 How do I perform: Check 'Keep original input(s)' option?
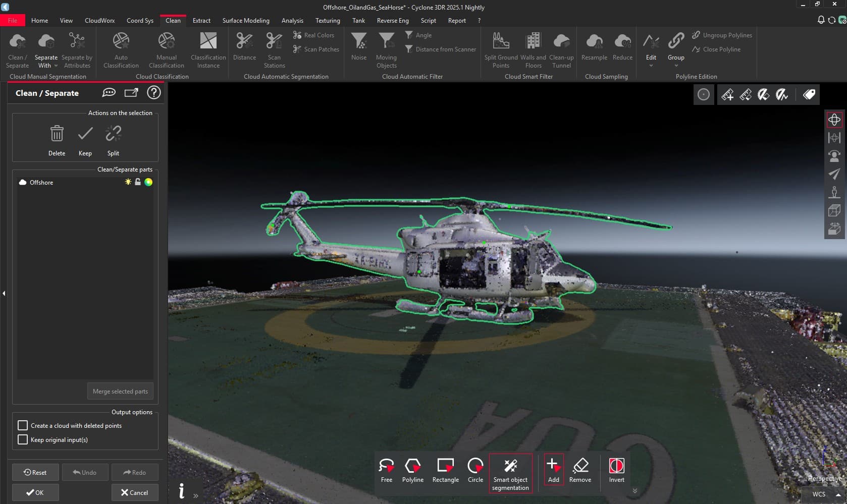point(23,439)
